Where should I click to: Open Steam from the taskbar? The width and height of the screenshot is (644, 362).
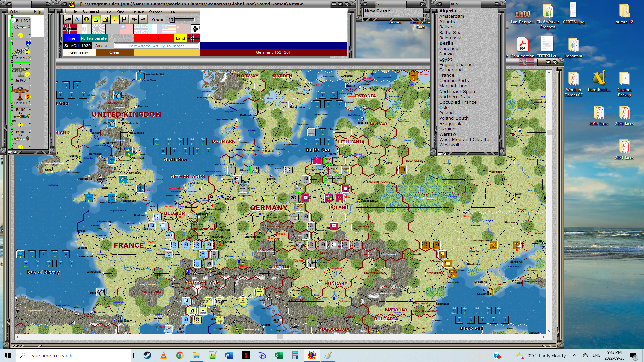click(x=147, y=355)
